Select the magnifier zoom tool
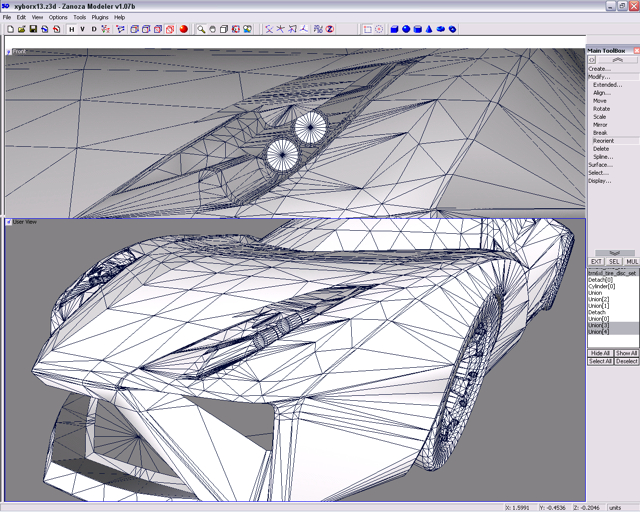This screenshot has height=512, width=640. 201,29
